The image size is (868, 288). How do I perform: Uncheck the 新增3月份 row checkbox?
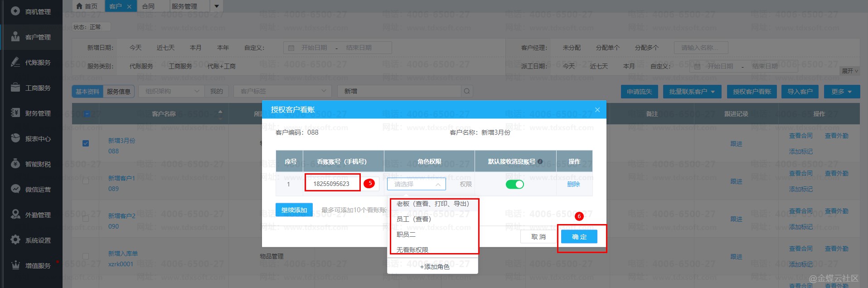(86, 143)
